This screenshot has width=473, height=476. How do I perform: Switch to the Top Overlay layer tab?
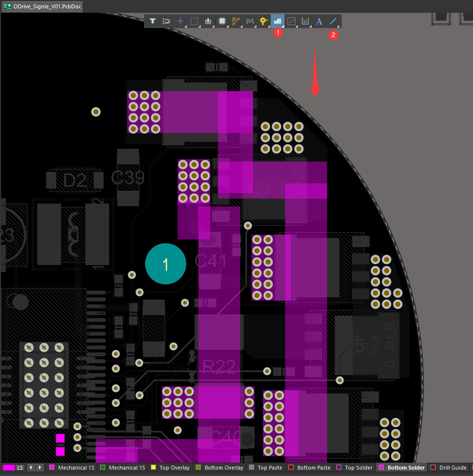170,468
